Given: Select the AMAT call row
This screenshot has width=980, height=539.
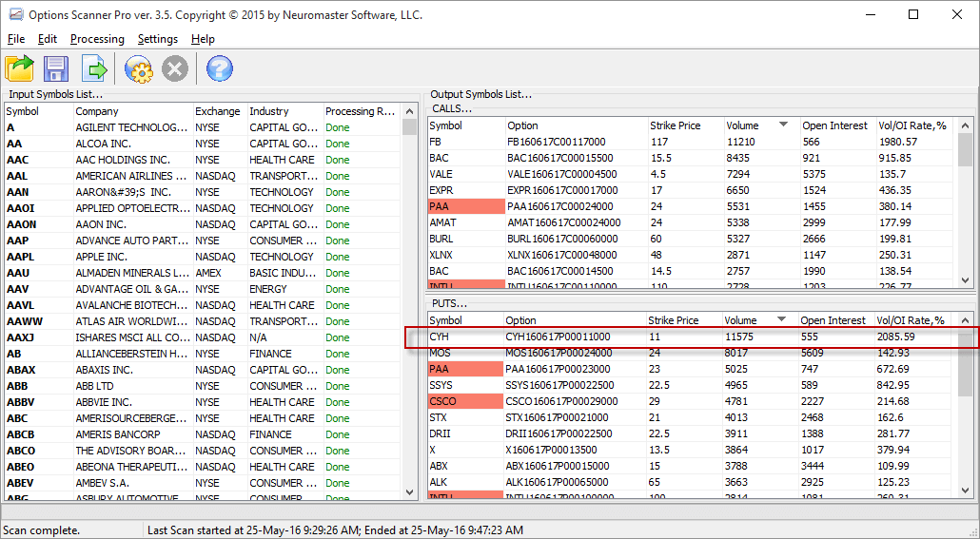Looking at the screenshot, I should click(692, 222).
